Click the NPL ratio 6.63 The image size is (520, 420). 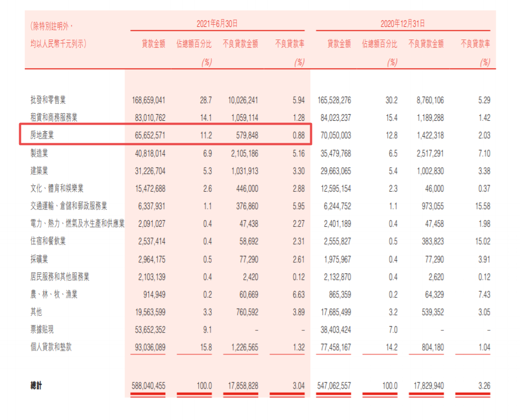coord(299,294)
